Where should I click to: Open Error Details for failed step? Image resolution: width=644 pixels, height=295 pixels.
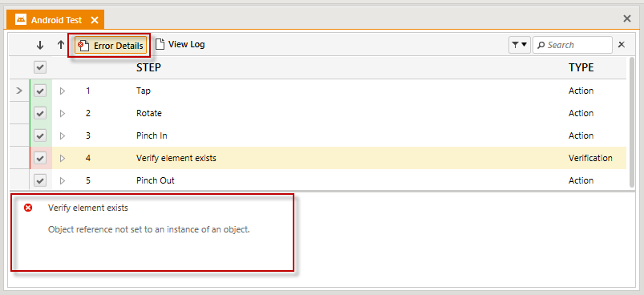click(x=111, y=45)
